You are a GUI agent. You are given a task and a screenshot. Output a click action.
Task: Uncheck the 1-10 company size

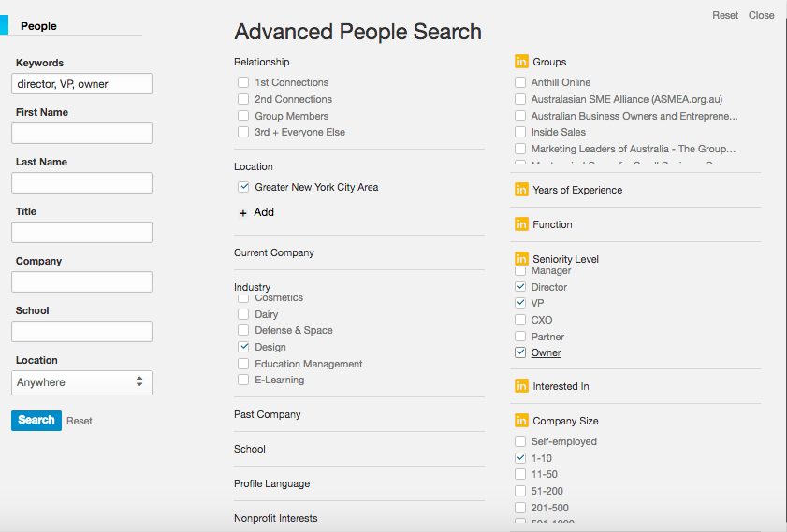pos(520,458)
